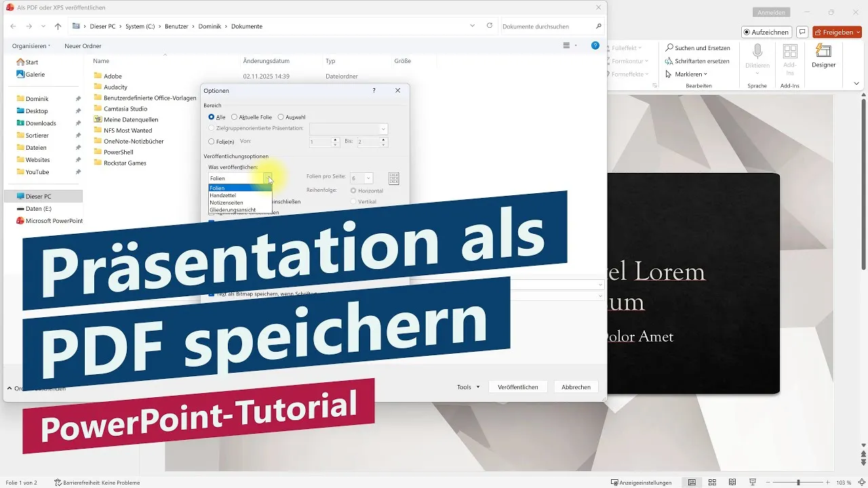Choose Handzettel from the open dropdown list
Screen dimensions: 868x488
[x=225, y=195]
